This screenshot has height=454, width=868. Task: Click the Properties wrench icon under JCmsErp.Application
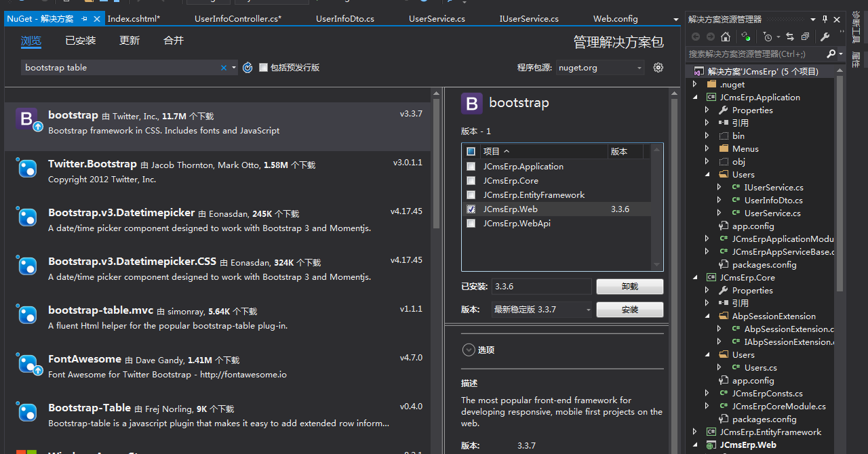click(x=724, y=110)
